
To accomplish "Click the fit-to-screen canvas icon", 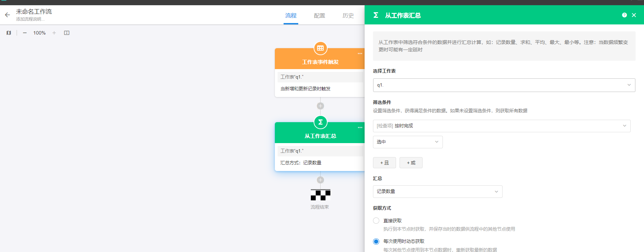I will coord(67,33).
